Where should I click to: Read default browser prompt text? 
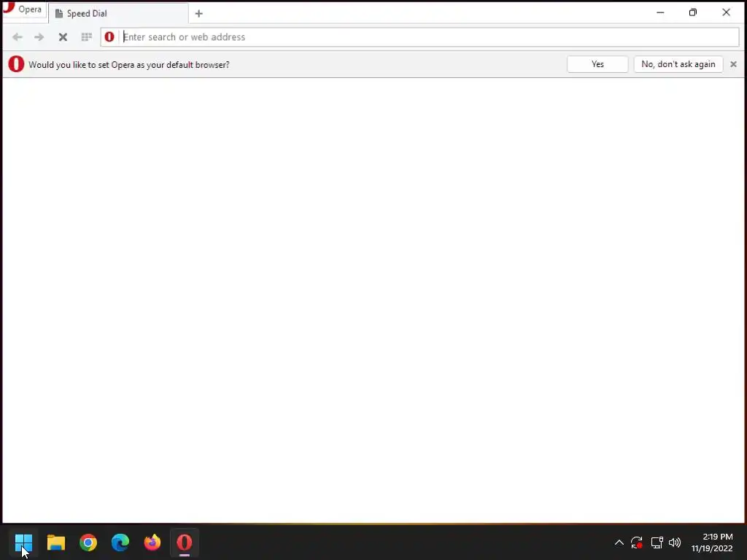(x=128, y=65)
